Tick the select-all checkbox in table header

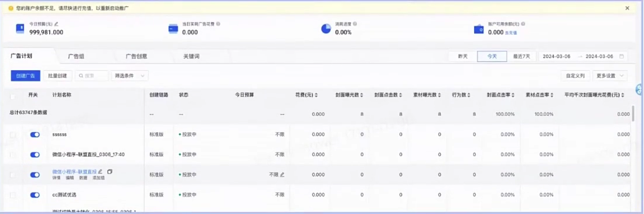point(13,96)
